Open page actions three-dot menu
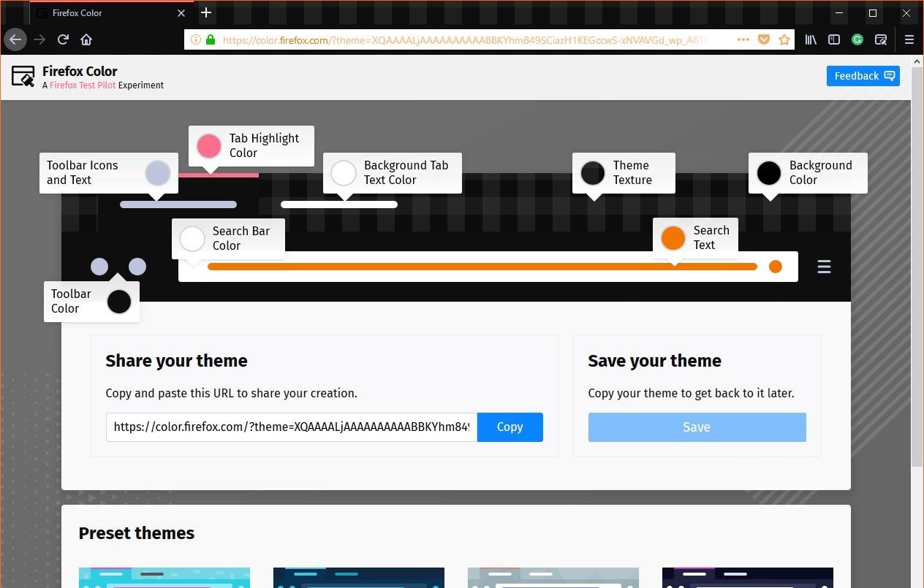This screenshot has width=924, height=588. pyautogui.click(x=743, y=39)
